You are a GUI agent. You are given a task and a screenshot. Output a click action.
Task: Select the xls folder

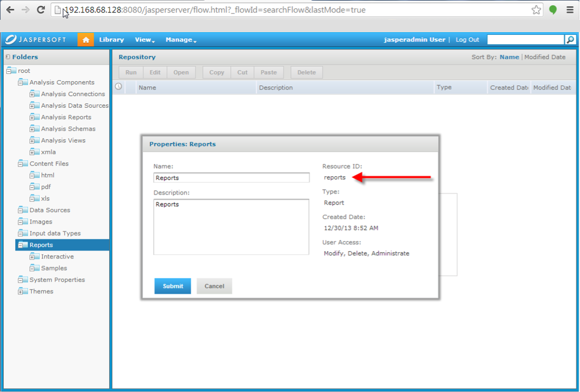point(45,199)
